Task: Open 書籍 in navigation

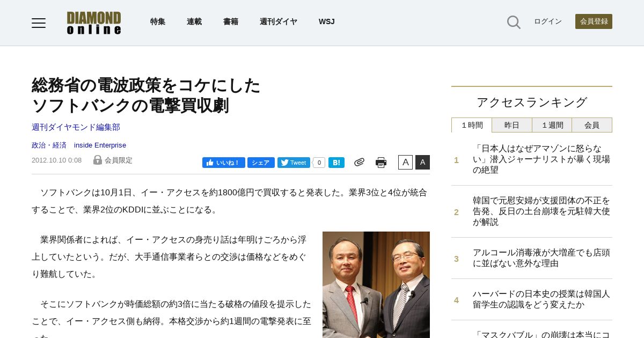Action: click(231, 21)
